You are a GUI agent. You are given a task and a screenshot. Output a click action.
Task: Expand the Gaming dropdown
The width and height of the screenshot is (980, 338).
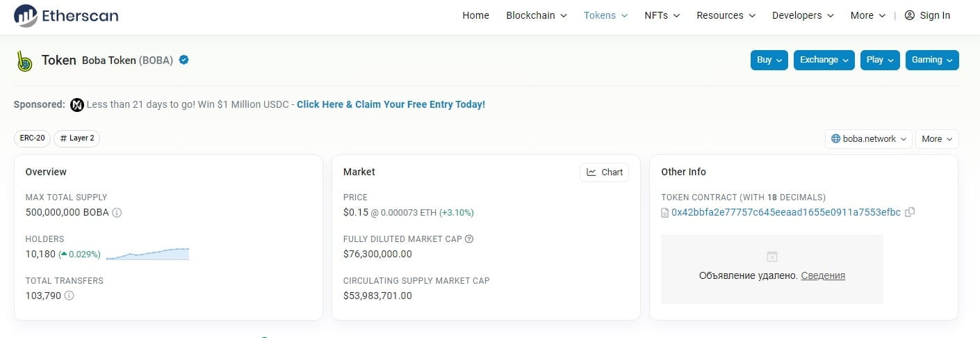(x=931, y=60)
